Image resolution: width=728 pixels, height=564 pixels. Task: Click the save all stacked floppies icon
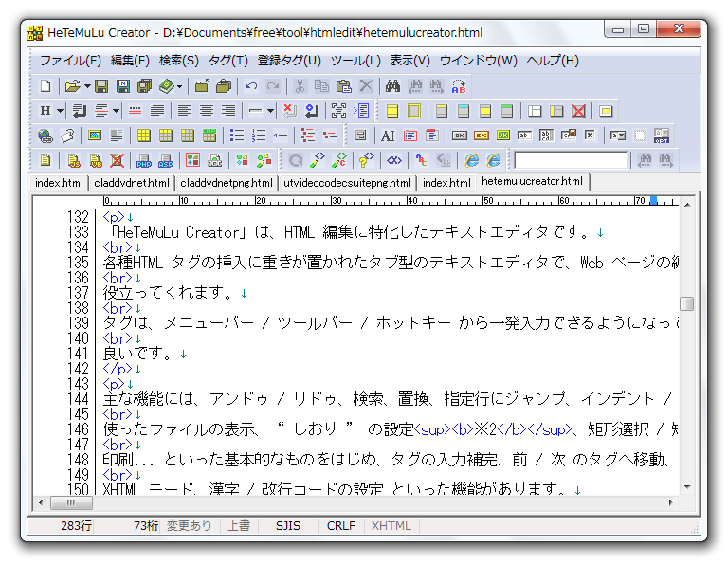click(x=145, y=86)
